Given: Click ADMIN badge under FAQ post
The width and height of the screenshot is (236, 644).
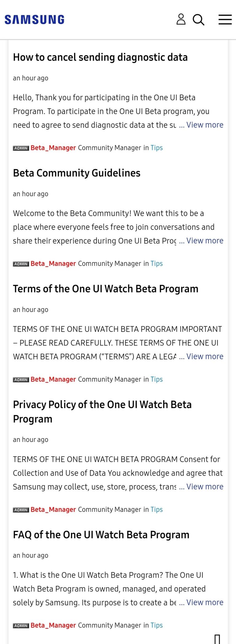Looking at the screenshot, I should [x=21, y=625].
